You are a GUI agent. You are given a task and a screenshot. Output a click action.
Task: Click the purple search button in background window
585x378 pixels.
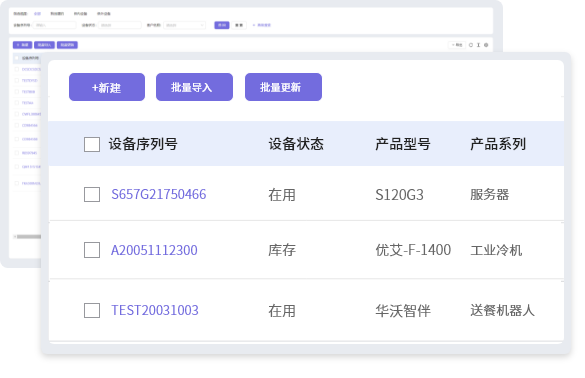(x=222, y=25)
